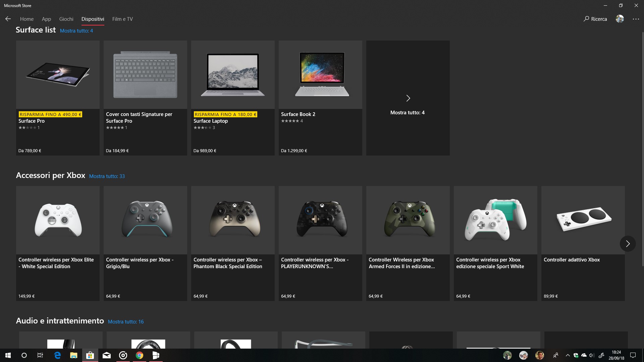Open the Surface Laptop product image
Viewport: 644px width, 362px height.
[233, 75]
